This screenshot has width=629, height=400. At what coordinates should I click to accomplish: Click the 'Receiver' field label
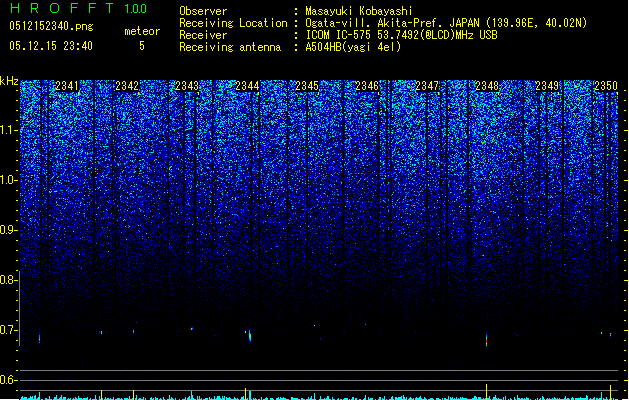click(x=203, y=35)
